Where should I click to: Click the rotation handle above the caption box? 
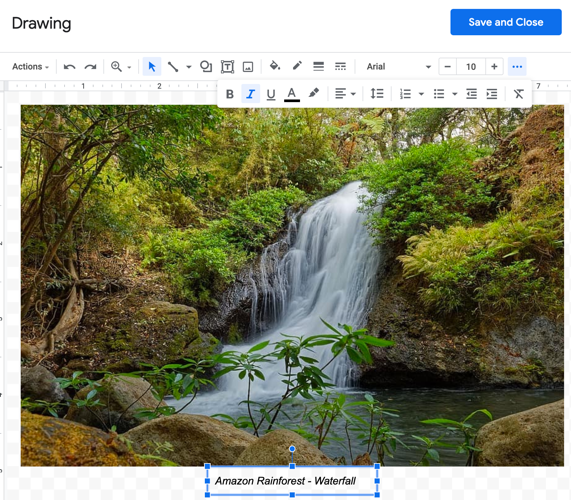click(292, 449)
